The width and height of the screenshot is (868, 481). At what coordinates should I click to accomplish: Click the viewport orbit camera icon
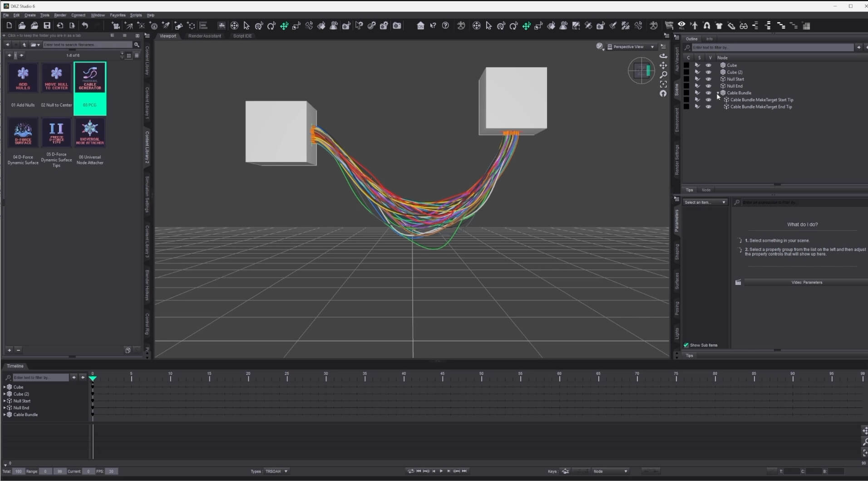(x=663, y=56)
